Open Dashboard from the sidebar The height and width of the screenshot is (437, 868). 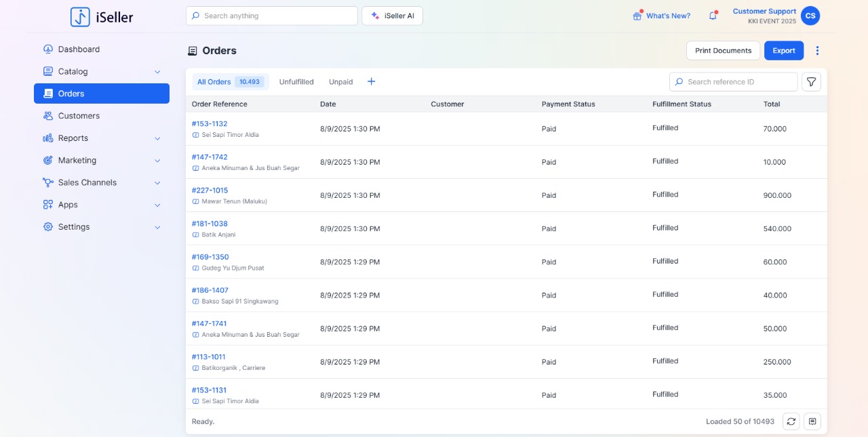tap(79, 49)
